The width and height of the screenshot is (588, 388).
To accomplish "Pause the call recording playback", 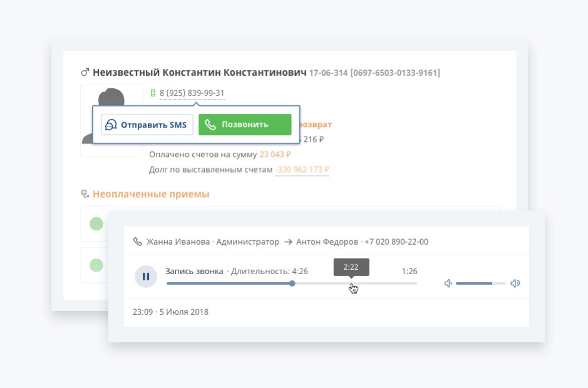I will click(x=146, y=276).
